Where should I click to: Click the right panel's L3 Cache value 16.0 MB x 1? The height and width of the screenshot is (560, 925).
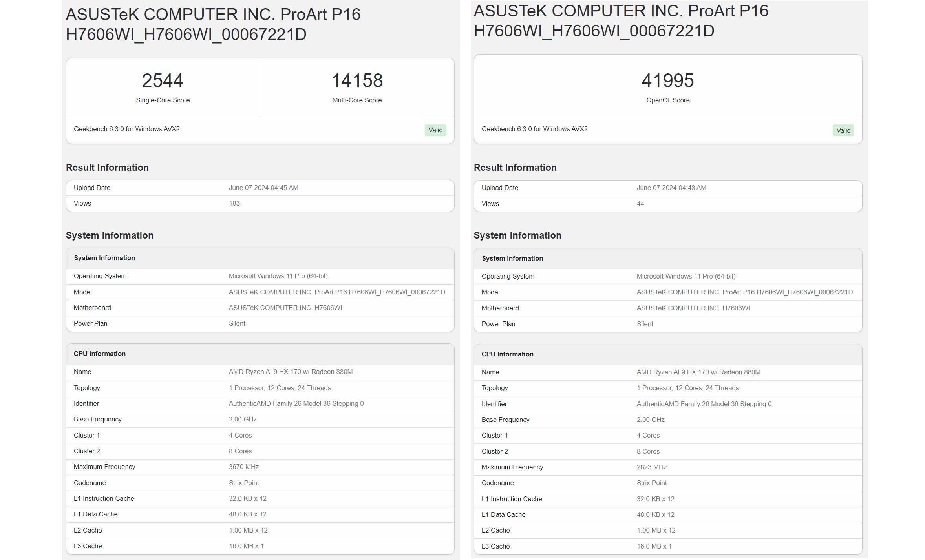pos(654,546)
